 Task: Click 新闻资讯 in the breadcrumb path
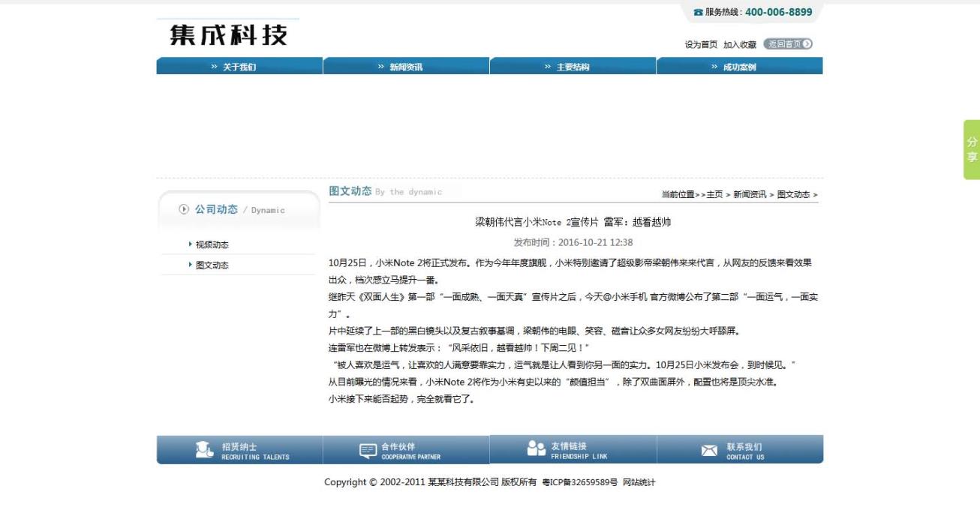(x=750, y=194)
